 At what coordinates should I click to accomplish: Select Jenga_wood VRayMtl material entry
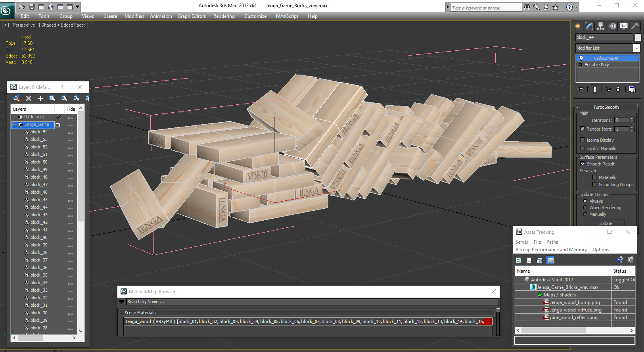click(x=308, y=321)
